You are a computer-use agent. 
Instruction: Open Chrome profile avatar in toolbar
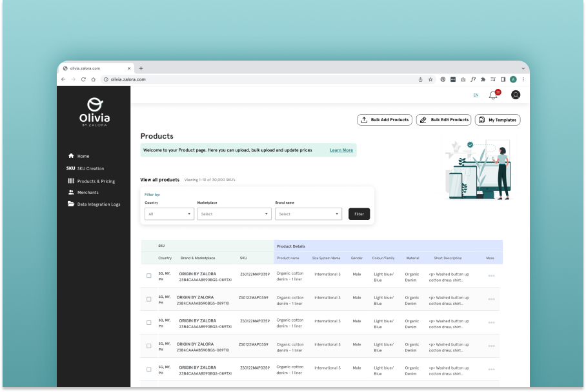pyautogui.click(x=513, y=79)
